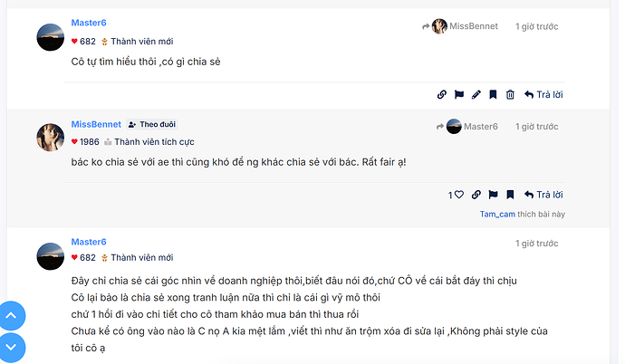The image size is (625, 364).
Task: Delete Master6's first post with trash icon
Action: [510, 94]
